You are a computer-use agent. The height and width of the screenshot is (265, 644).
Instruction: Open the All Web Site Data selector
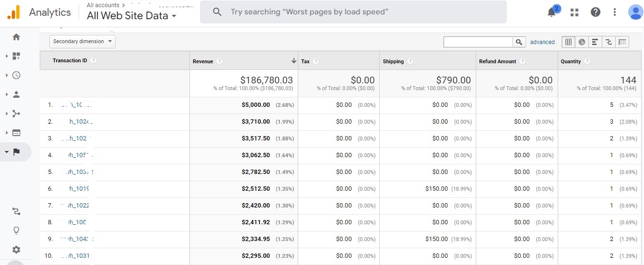coord(131,16)
